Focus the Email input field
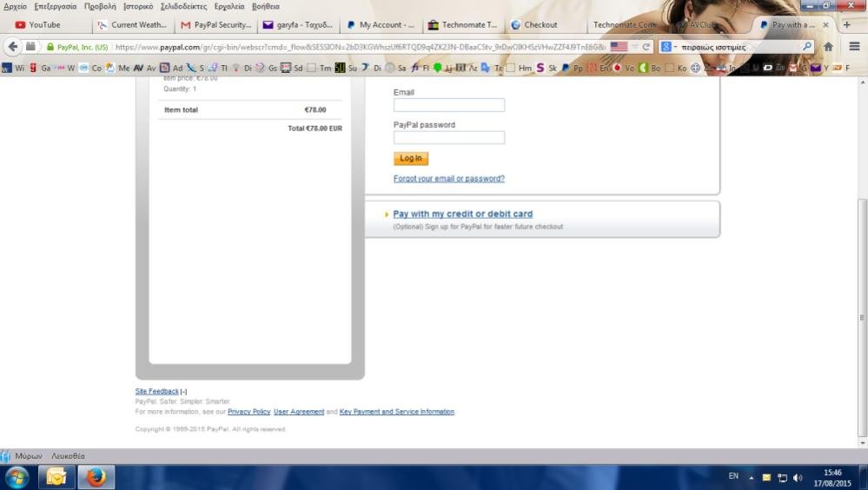Screen dimensions: 868x490 449,105
